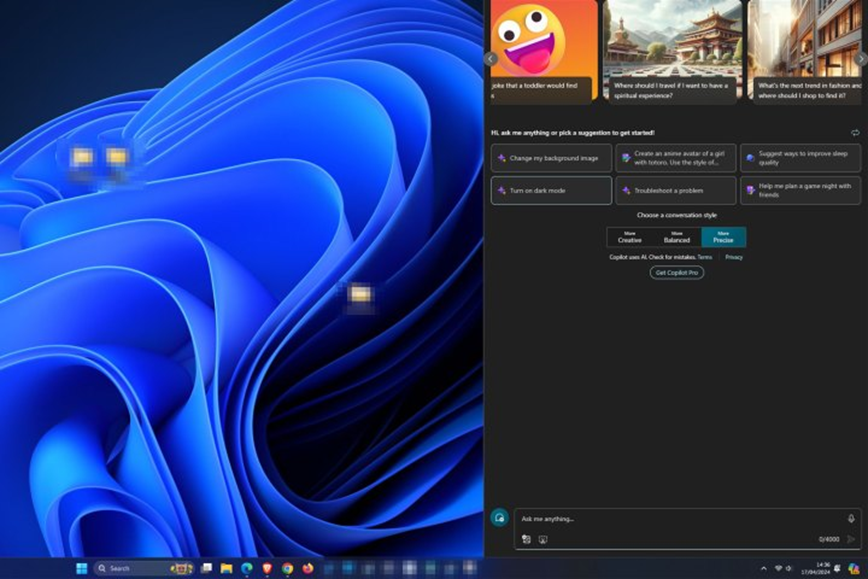
Task: Select the More Creative conversation style
Action: (x=629, y=237)
